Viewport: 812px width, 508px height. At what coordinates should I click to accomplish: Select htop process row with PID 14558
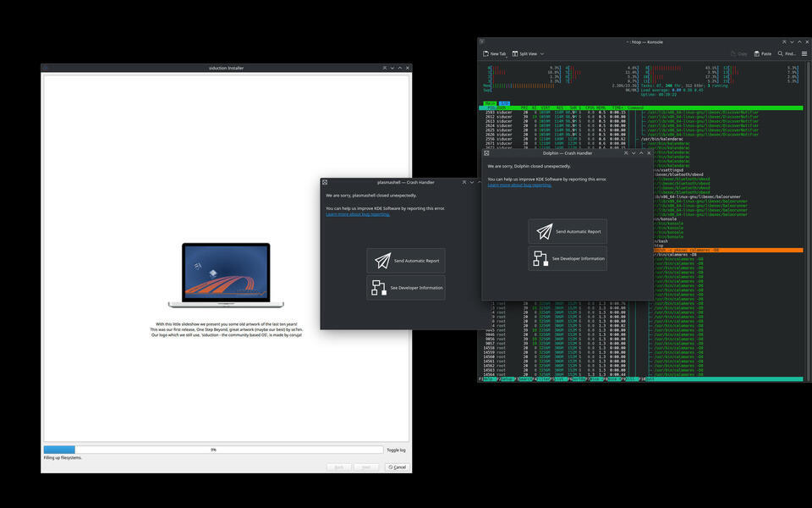[x=641, y=348]
